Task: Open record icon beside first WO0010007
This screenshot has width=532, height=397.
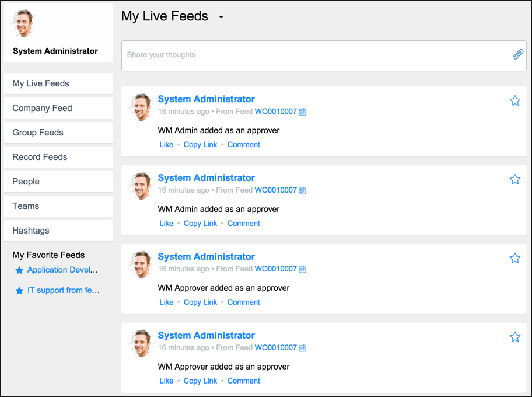Action: pos(302,112)
